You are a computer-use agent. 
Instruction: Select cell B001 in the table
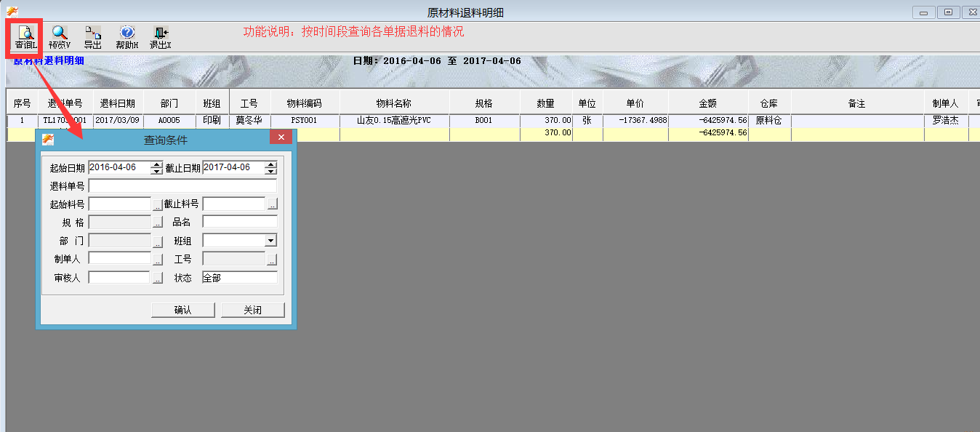coord(483,121)
